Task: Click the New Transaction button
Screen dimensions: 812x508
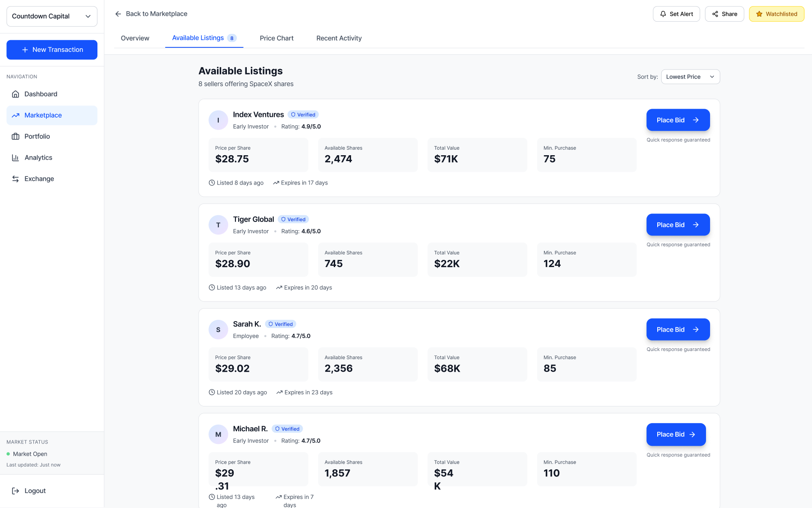Action: click(x=52, y=50)
